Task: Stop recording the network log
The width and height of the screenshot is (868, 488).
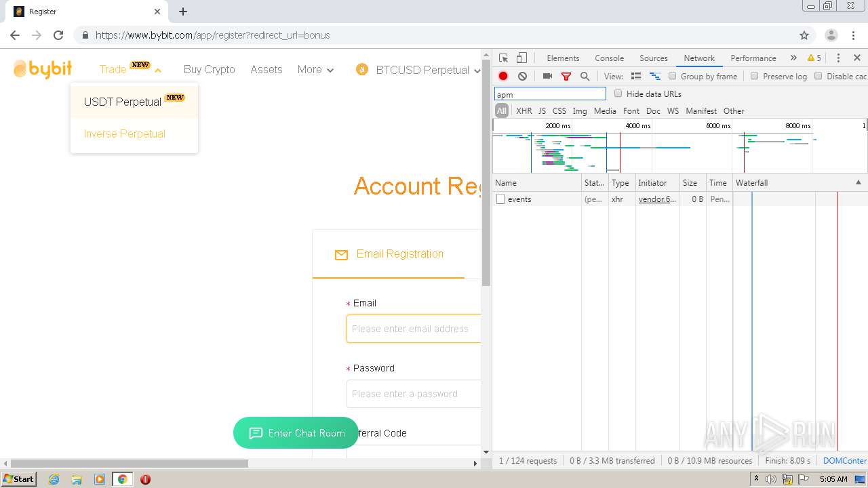Action: pyautogui.click(x=503, y=77)
